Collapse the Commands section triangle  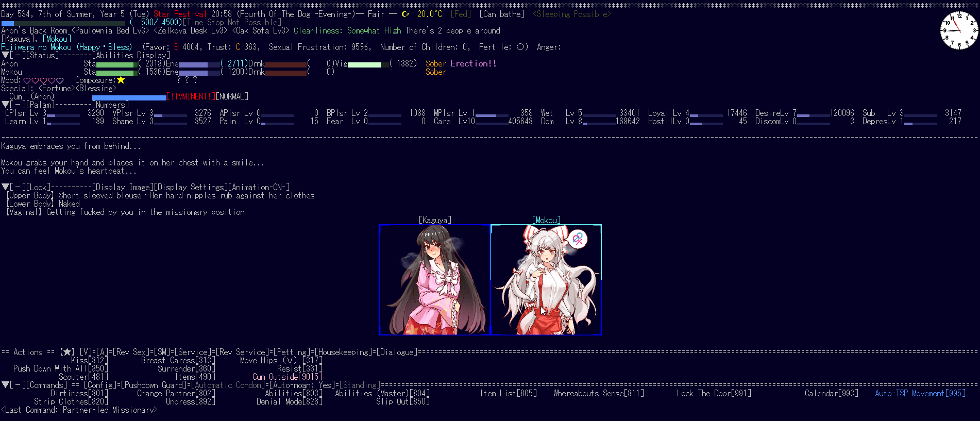click(5, 385)
